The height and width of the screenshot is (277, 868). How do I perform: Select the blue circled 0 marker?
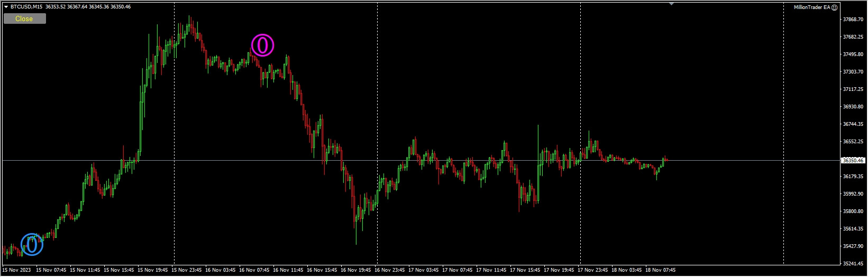tap(32, 244)
